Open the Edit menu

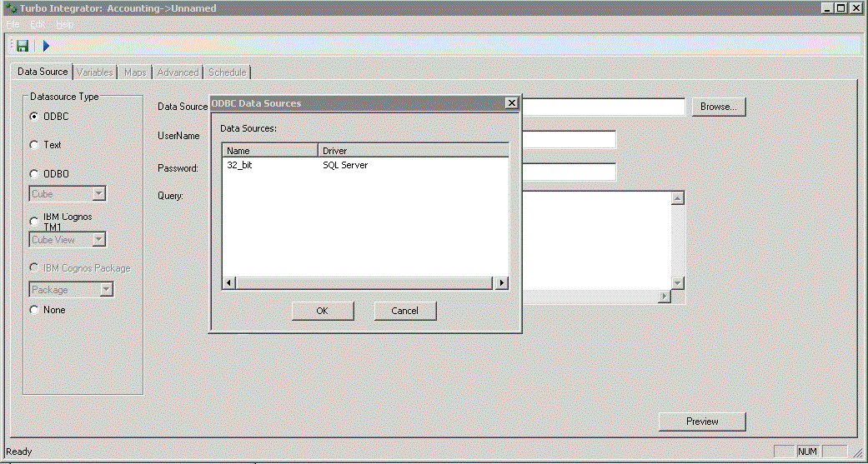point(38,24)
